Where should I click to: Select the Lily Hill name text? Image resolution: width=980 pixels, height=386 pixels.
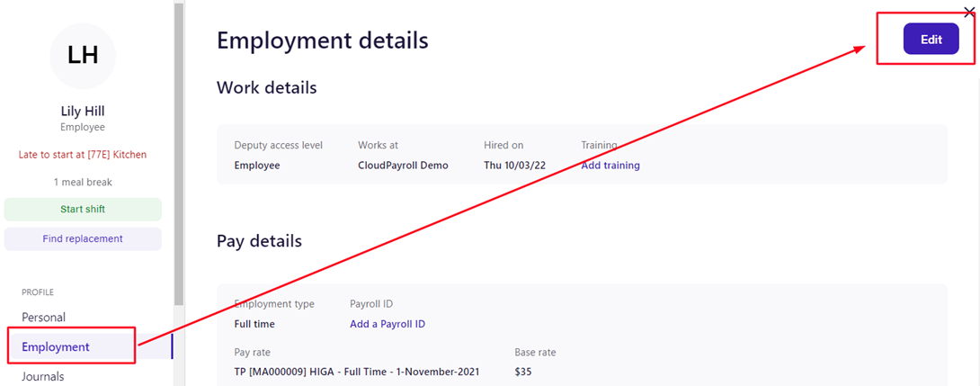click(x=83, y=112)
